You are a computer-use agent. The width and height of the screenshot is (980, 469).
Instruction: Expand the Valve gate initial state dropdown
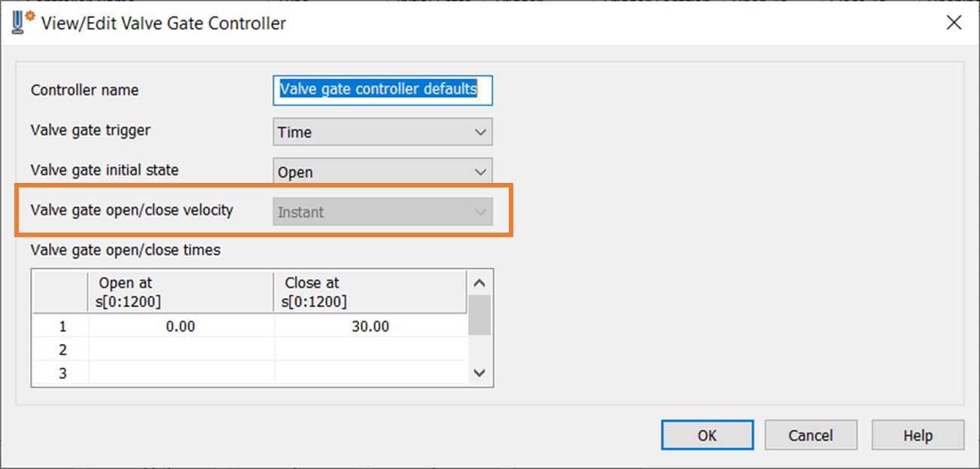click(x=382, y=172)
